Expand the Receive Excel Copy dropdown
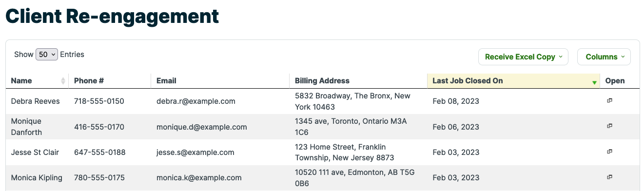The height and width of the screenshot is (191, 644). [x=524, y=57]
